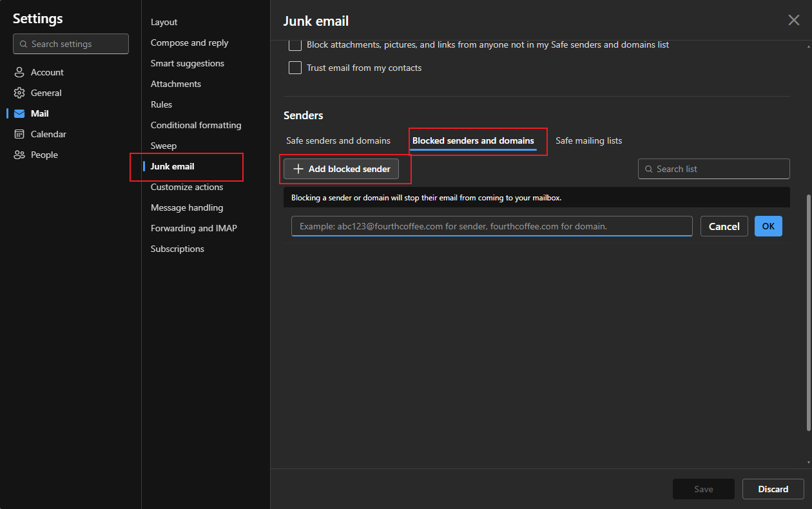Select the Account icon in the sidebar

18,72
